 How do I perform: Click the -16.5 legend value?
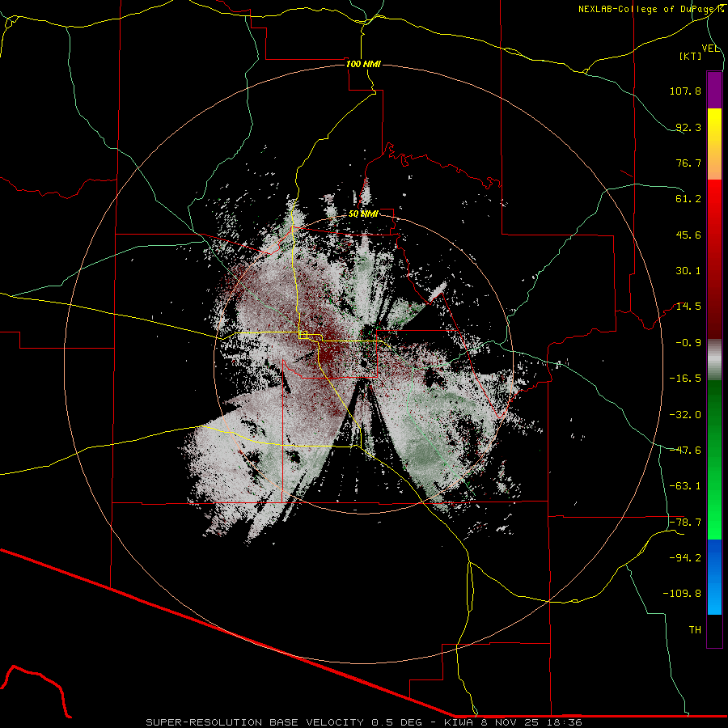click(685, 379)
